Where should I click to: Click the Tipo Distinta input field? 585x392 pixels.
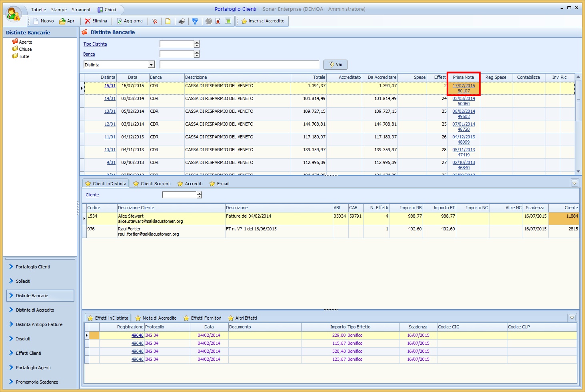(176, 44)
